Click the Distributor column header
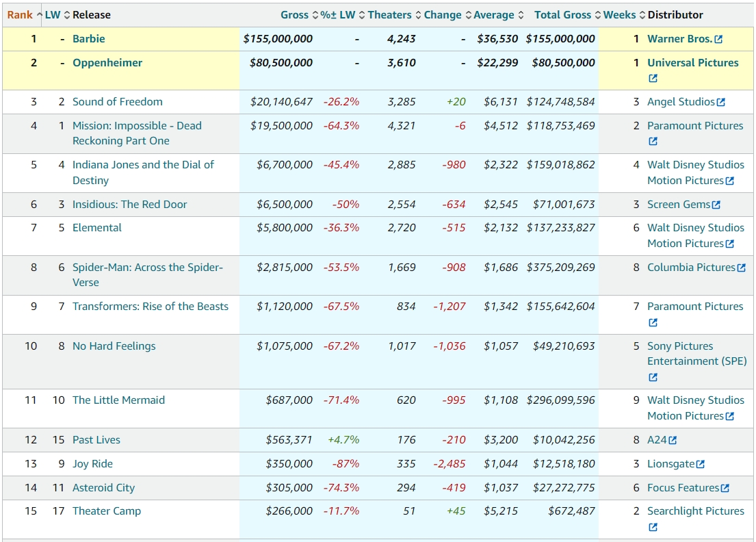This screenshot has height=542, width=756. pos(675,15)
